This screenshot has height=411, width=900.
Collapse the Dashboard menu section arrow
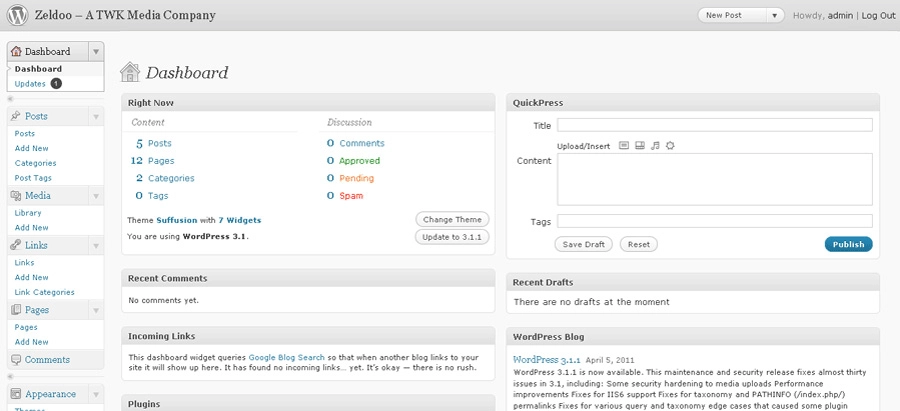point(95,52)
